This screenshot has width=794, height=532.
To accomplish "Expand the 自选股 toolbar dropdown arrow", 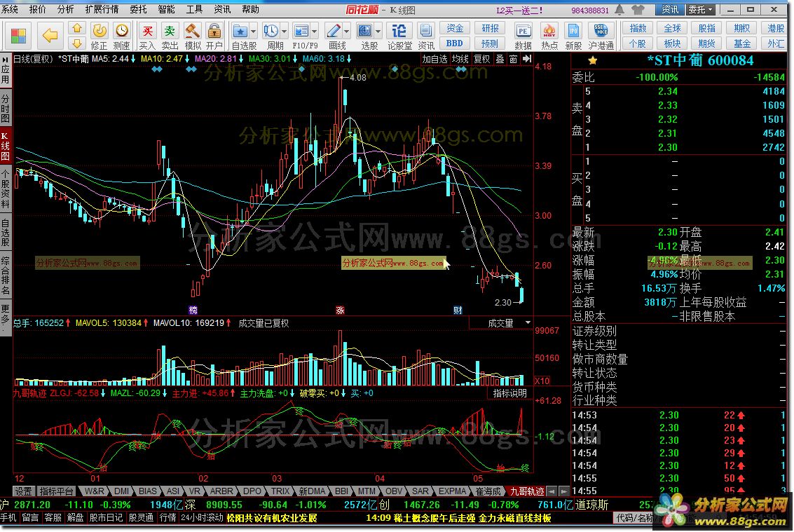I will click(x=254, y=32).
